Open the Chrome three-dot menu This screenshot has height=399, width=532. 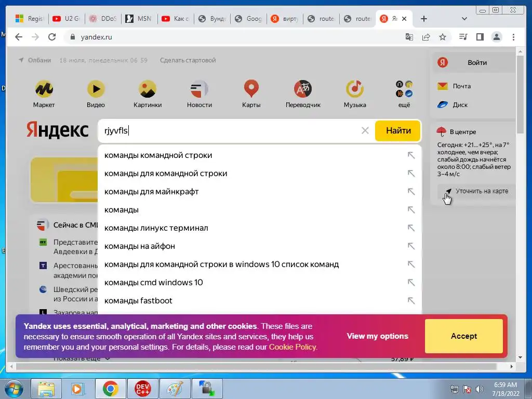pos(513,37)
